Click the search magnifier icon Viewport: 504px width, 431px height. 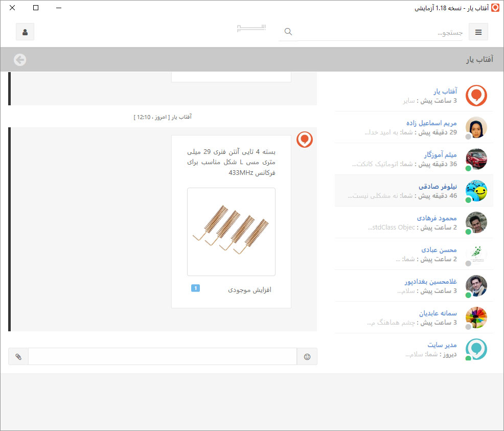tap(288, 32)
